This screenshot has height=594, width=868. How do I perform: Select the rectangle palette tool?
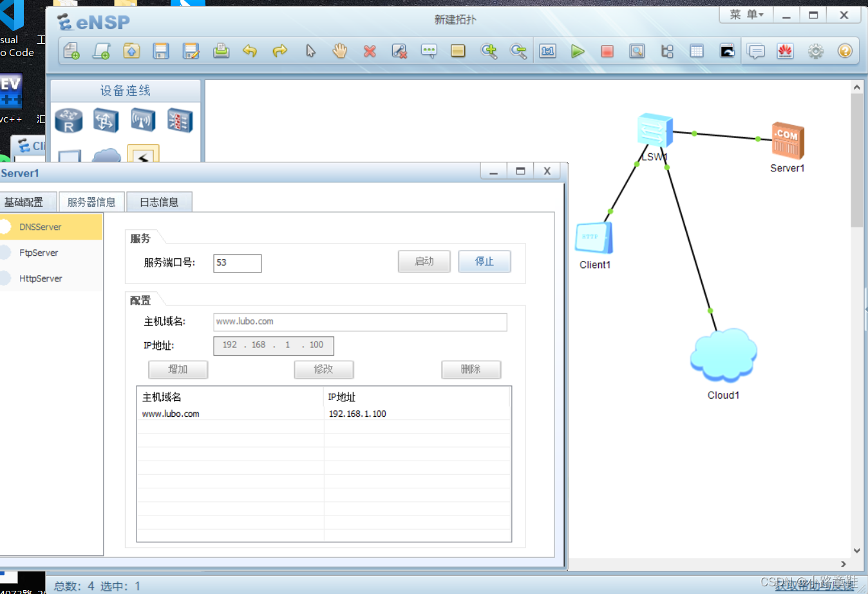click(x=458, y=51)
